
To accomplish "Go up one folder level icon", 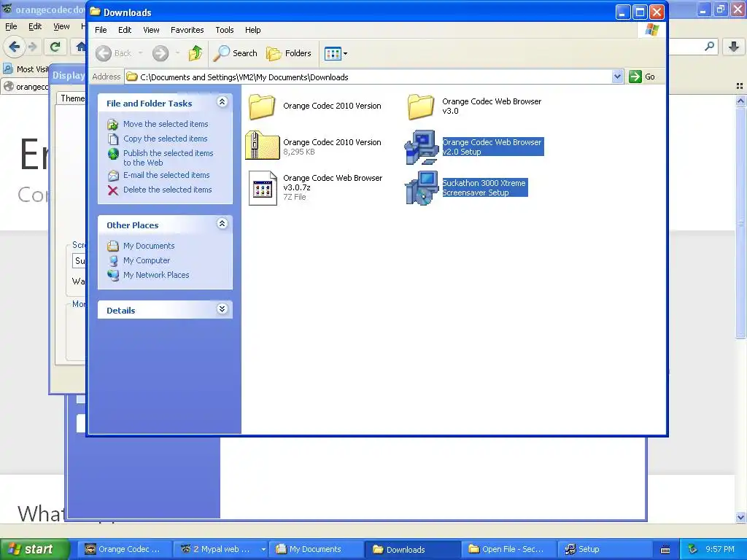I will point(196,53).
